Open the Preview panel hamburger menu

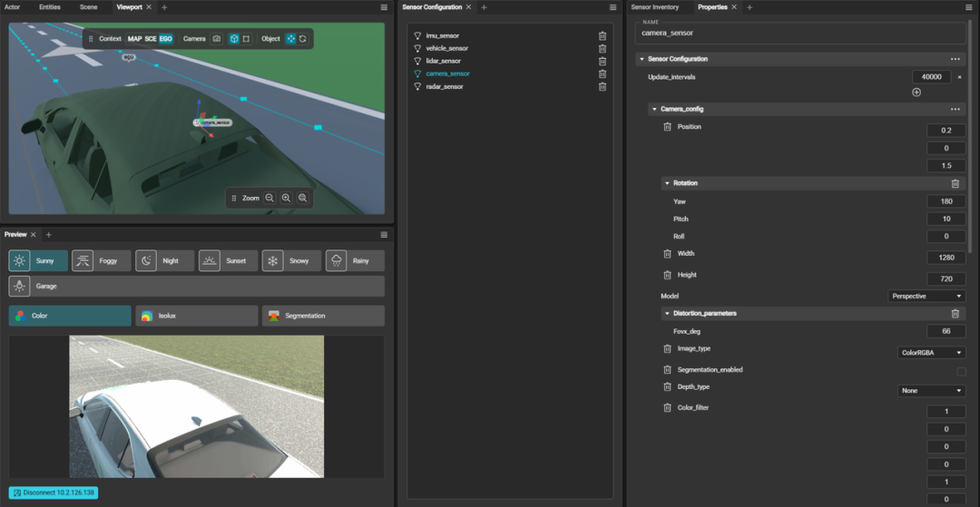pyautogui.click(x=384, y=235)
